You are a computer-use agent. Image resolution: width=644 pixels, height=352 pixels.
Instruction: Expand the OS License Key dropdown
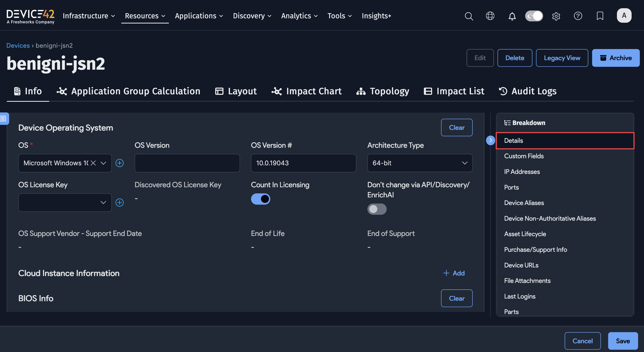coord(65,202)
